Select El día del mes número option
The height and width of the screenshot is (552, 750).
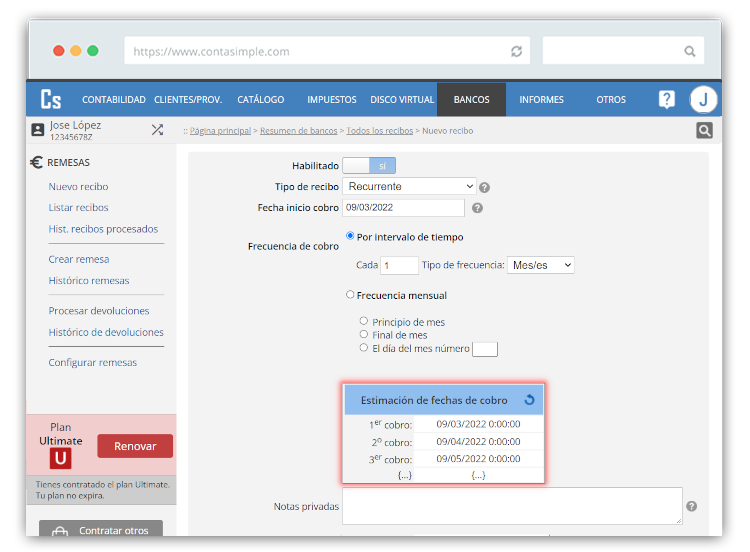(x=364, y=348)
